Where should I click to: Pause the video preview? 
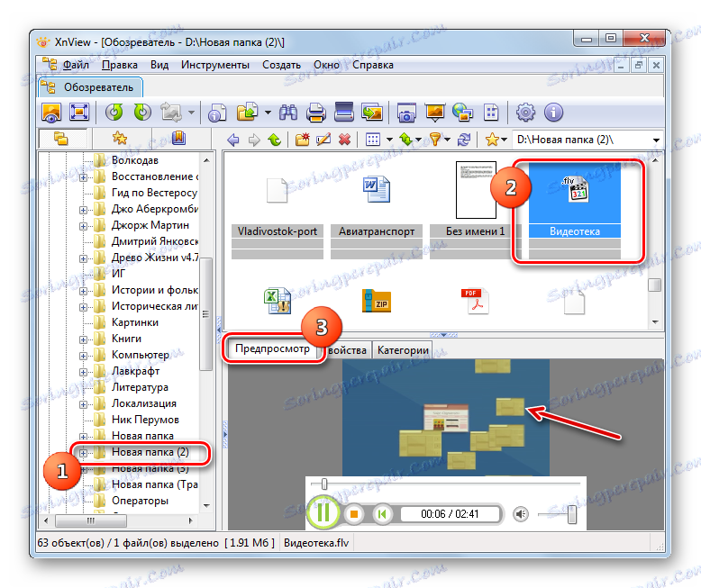tap(323, 512)
